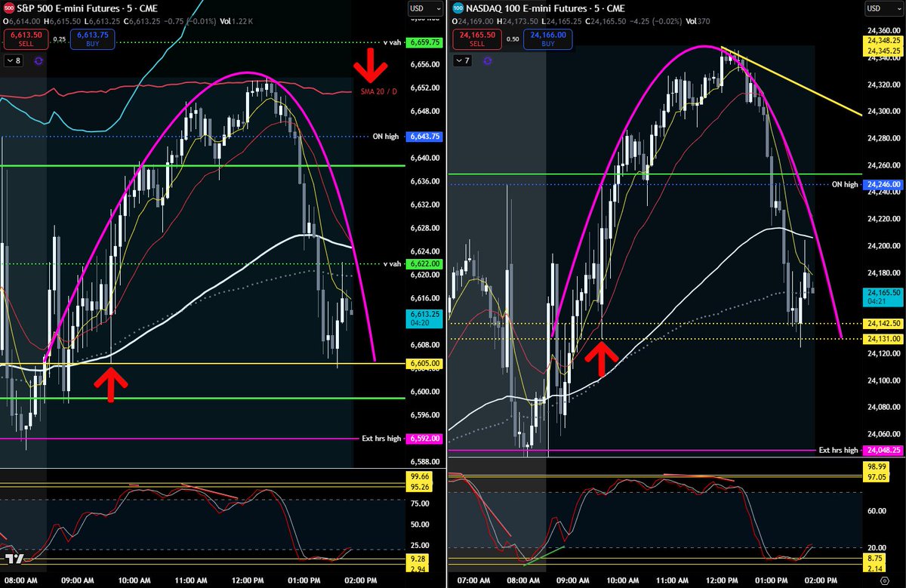The image size is (906, 588).
Task: Select the yellow 24,142.50 price label
Action: click(x=885, y=323)
